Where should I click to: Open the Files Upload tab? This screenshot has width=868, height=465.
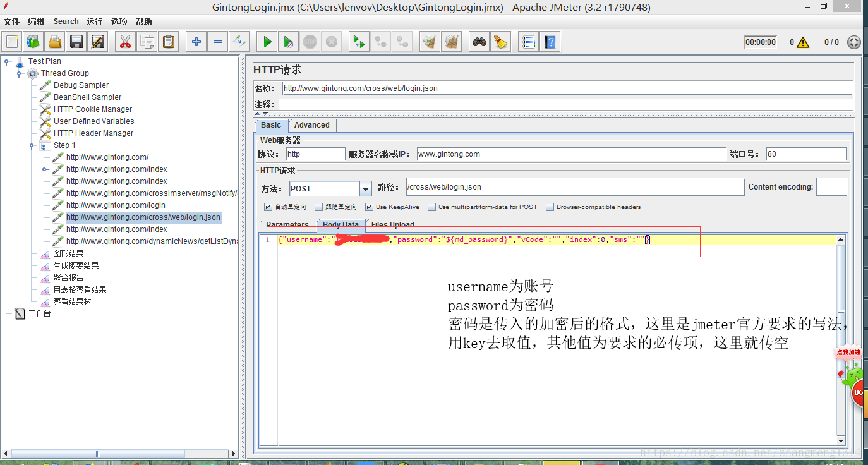point(393,225)
